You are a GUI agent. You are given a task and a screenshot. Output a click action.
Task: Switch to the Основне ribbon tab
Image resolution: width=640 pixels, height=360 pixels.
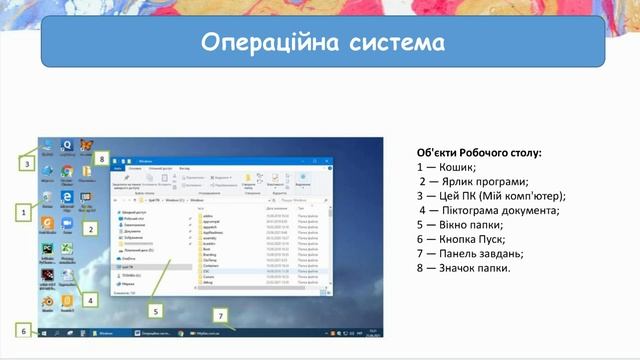[x=135, y=168]
